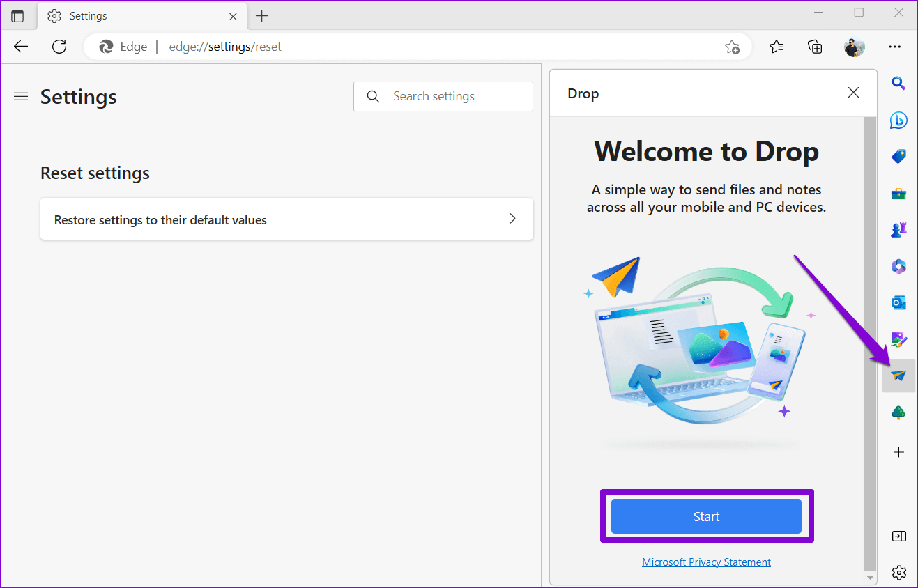Viewport: 918px width, 588px height.
Task: Open Outlook from the sidebar
Action: coord(898,302)
